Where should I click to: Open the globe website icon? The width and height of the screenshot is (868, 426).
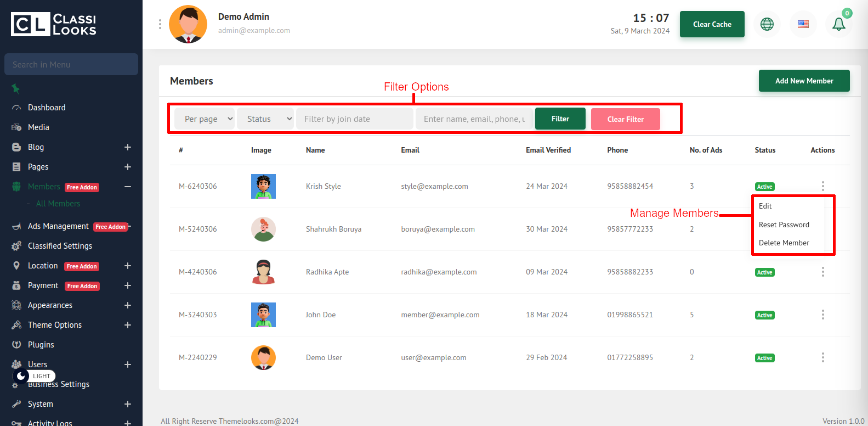(x=767, y=24)
